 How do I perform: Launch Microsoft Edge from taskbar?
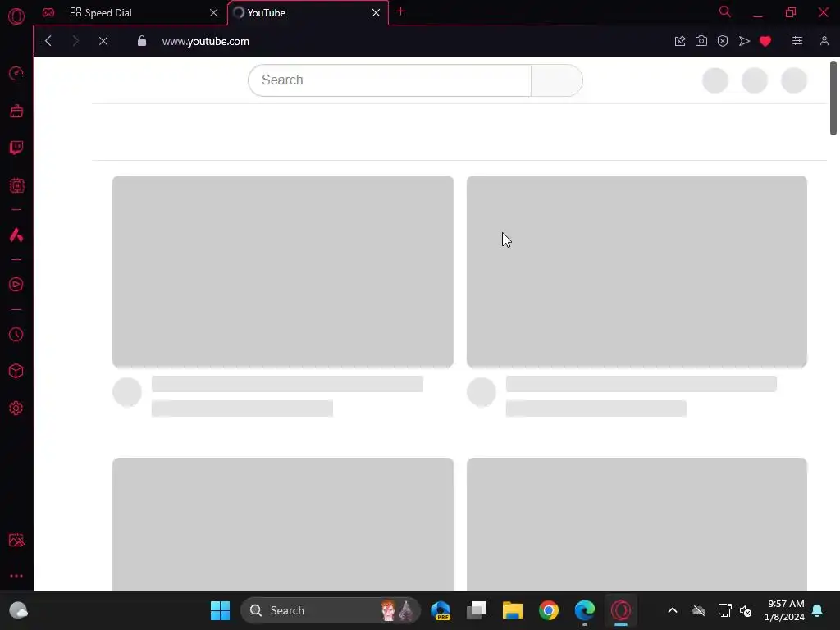point(584,610)
